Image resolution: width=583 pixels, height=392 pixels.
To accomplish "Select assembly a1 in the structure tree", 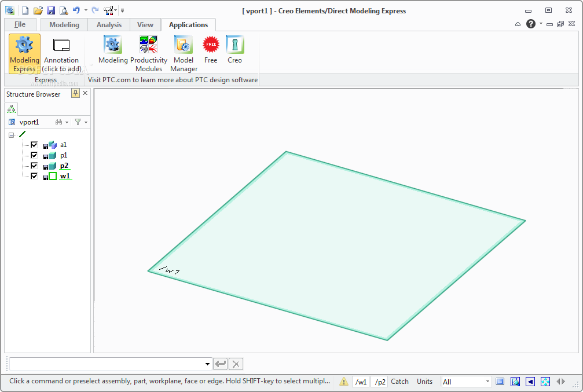I will click(x=63, y=145).
